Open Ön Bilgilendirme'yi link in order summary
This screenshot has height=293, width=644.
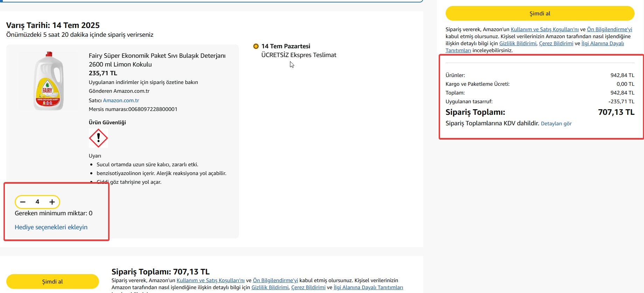609,29
